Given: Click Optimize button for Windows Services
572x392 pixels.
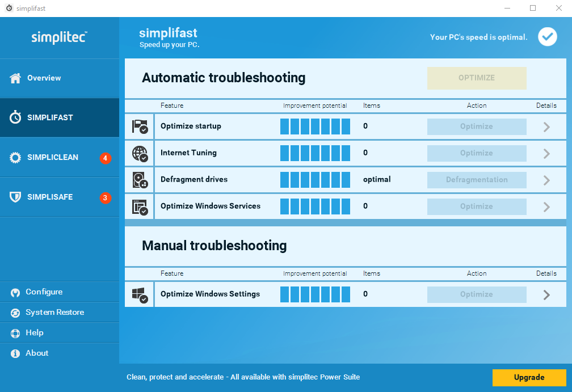Looking at the screenshot, I should tap(477, 206).
